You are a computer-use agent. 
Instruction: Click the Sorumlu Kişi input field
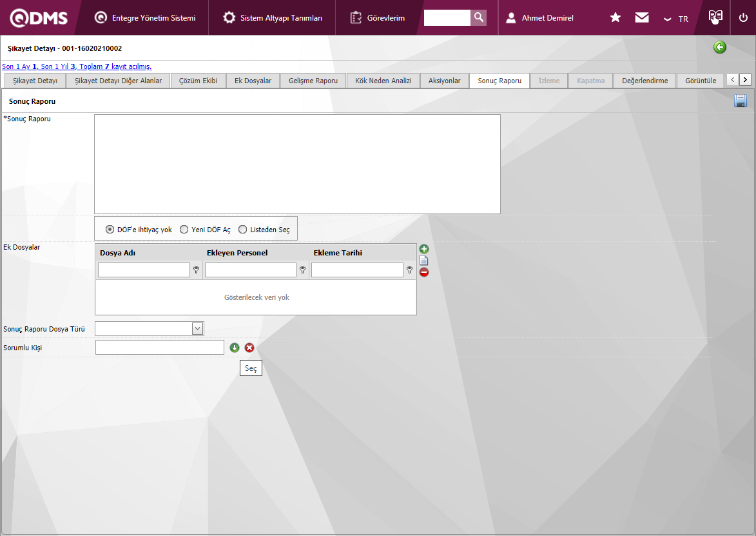click(x=160, y=348)
